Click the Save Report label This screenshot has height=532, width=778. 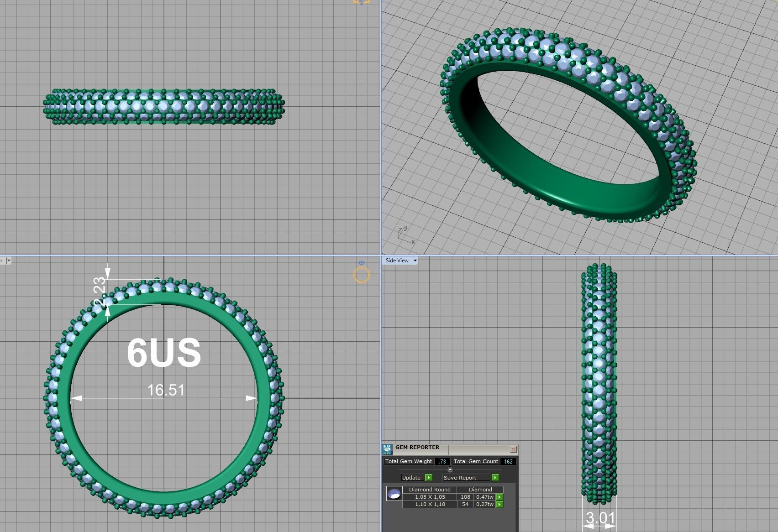(460, 478)
